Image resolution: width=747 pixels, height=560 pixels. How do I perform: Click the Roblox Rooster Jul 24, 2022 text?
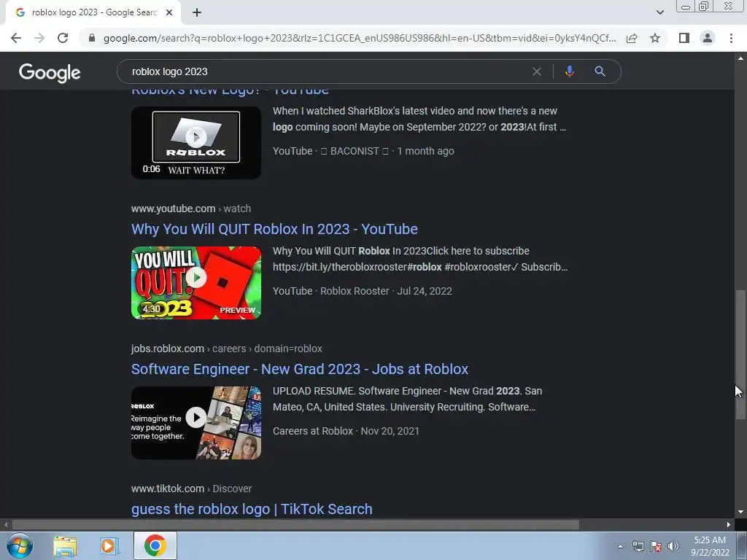pyautogui.click(x=386, y=291)
